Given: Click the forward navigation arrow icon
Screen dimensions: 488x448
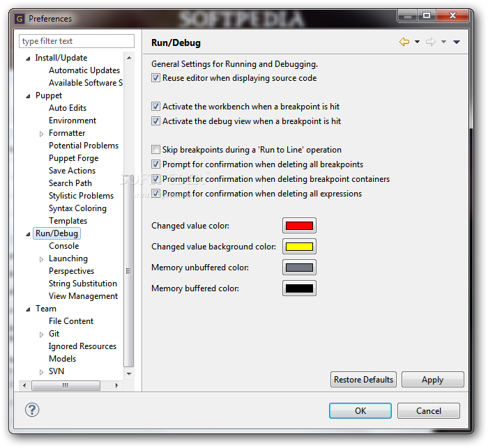Looking at the screenshot, I should point(431,42).
